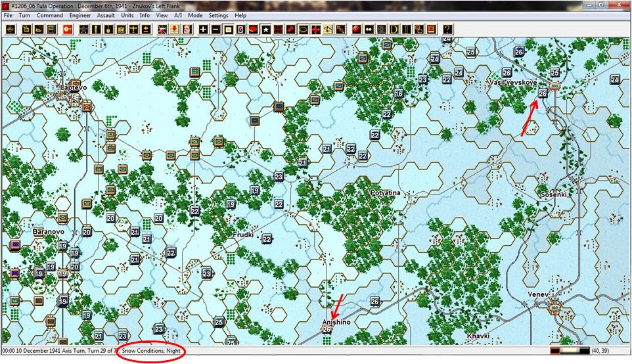Screen dimensions: 632x364
Task: Open the View menu
Action: [x=162, y=15]
